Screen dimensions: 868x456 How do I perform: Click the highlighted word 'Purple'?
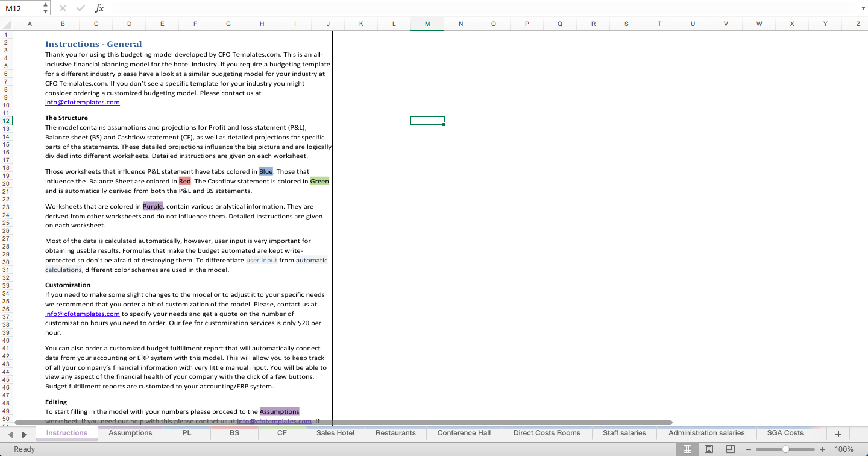153,206
